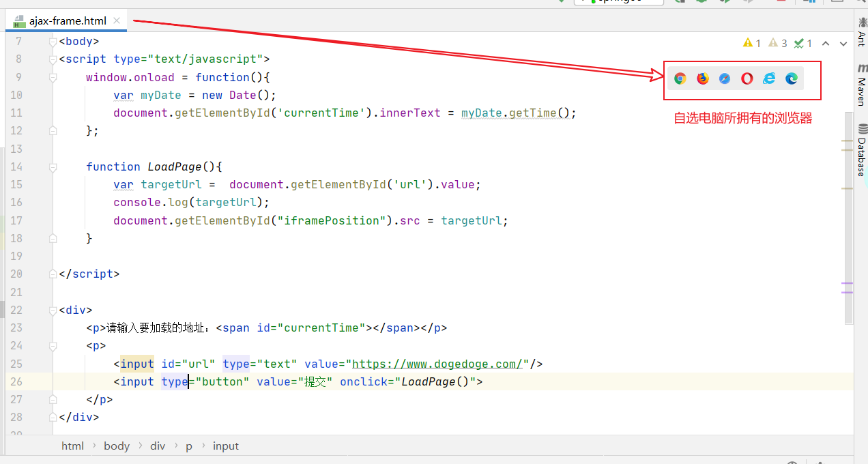
Task: Open page in Firefox browser
Action: 702,78
